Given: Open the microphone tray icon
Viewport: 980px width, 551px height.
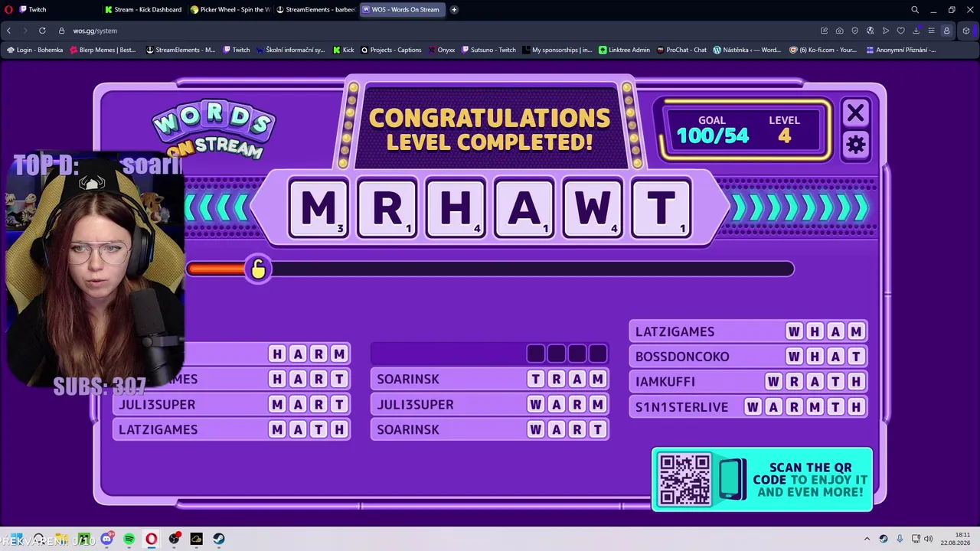Looking at the screenshot, I should tap(900, 539).
